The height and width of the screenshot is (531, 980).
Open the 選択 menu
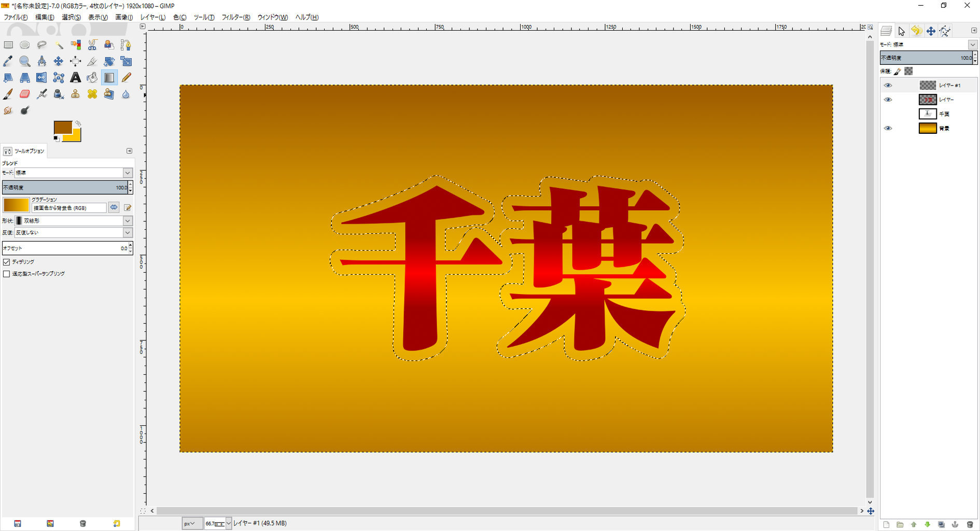[x=71, y=17]
